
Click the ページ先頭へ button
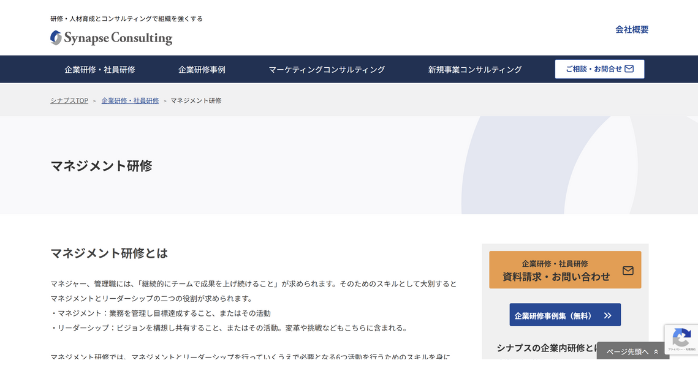pyautogui.click(x=633, y=351)
